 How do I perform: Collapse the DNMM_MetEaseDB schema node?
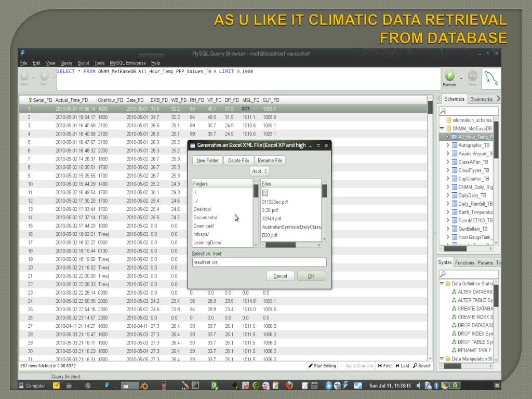click(x=442, y=129)
